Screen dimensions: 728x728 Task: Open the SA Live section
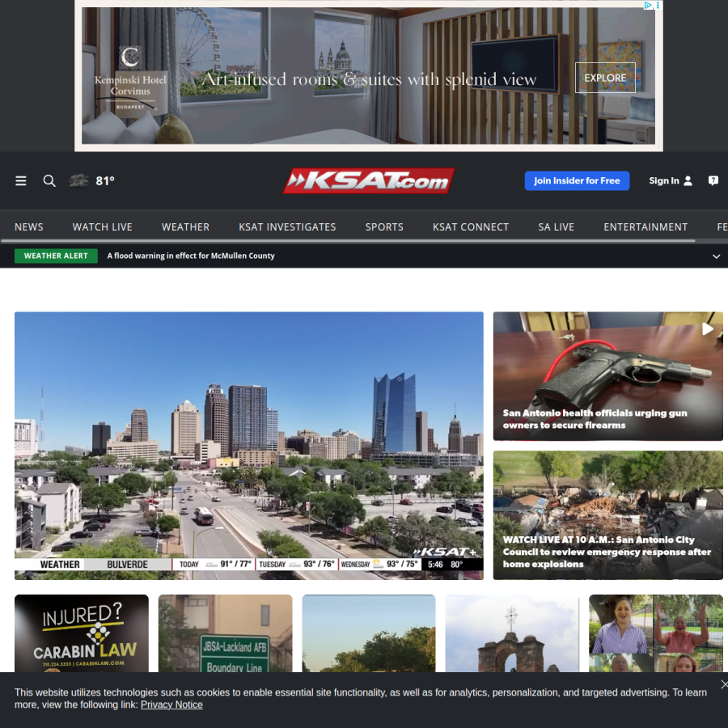click(556, 227)
